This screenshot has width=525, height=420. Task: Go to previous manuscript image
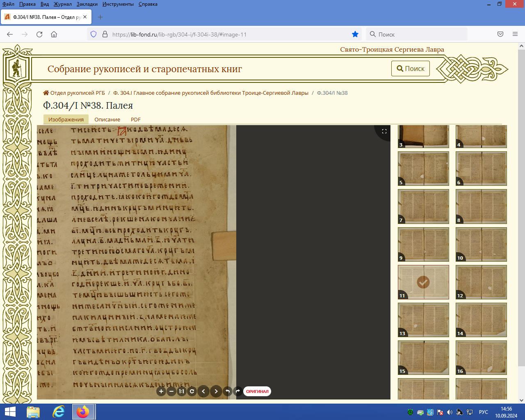203,391
